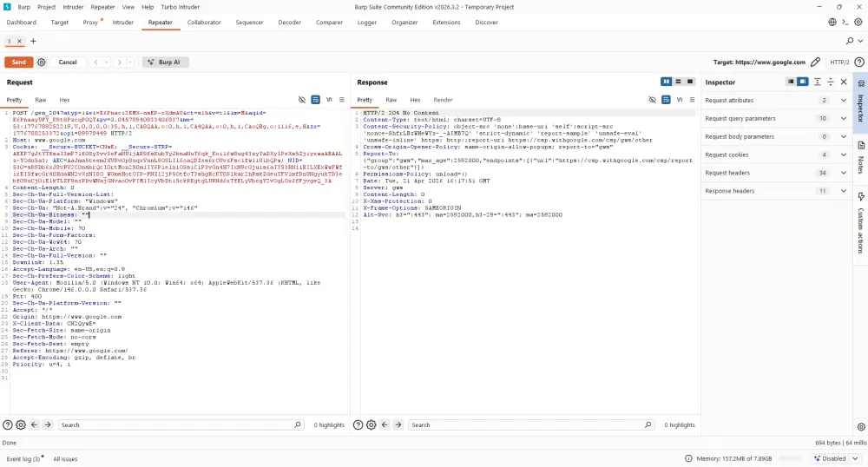Viewport: 868px width, 467px height.
Task: Select Render view in Response panel
Action: point(443,100)
